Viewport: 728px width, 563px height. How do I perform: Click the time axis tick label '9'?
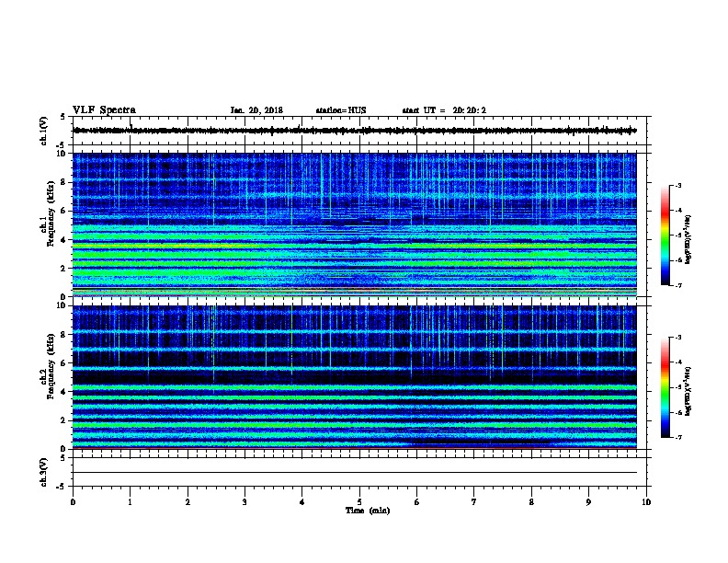click(x=588, y=502)
